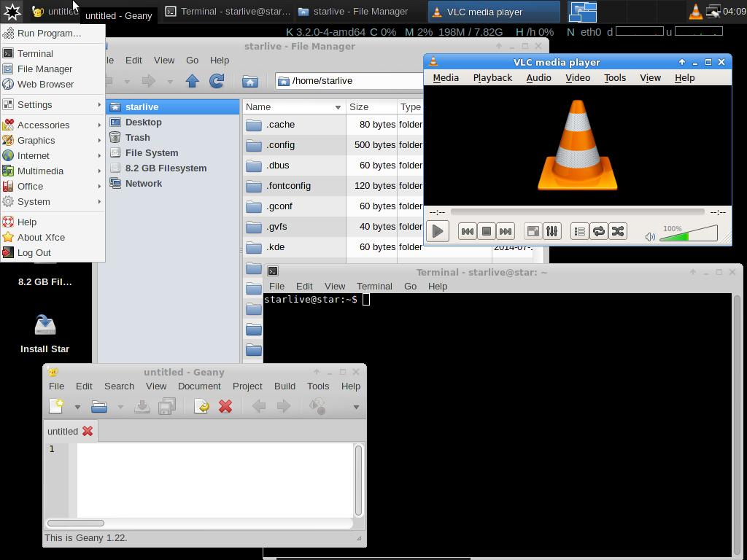
Task: Click inside Geany editor text area
Action: [x=215, y=480]
